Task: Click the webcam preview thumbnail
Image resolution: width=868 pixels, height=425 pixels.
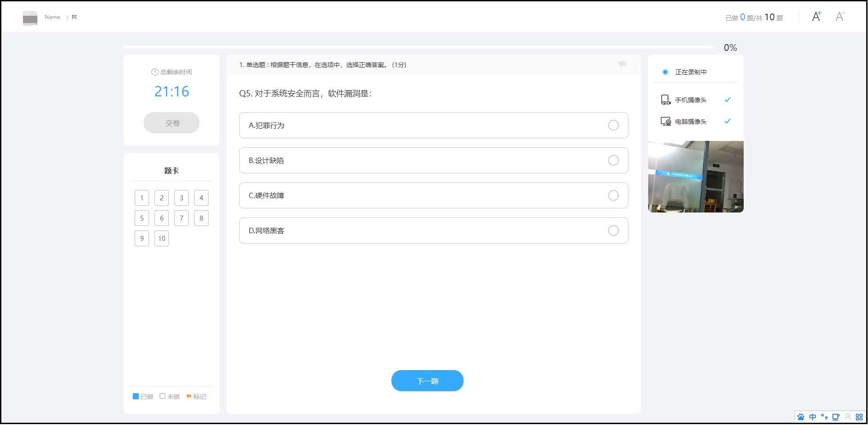Action: tap(695, 176)
